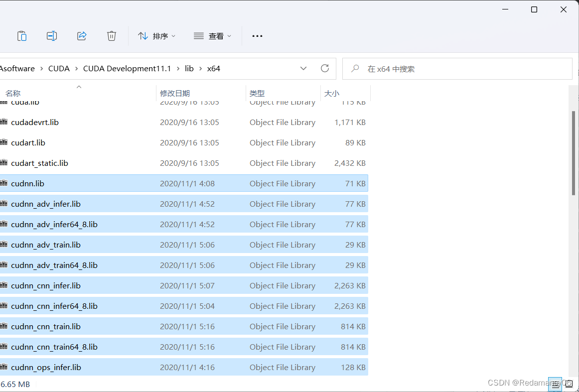Click file icon of cudnn_adv_infer.lib
Image resolution: width=579 pixels, height=392 pixels.
point(3,203)
